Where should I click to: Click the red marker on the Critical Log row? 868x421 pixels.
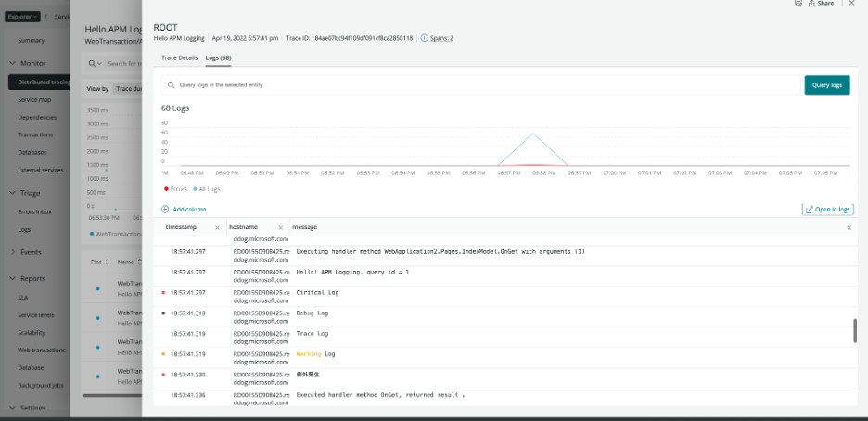pyautogui.click(x=163, y=293)
